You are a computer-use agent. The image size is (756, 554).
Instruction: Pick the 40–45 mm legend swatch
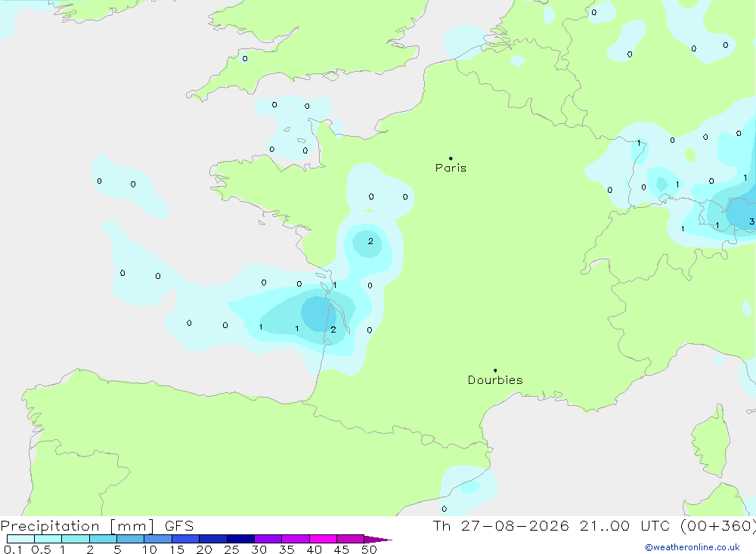point(323,539)
